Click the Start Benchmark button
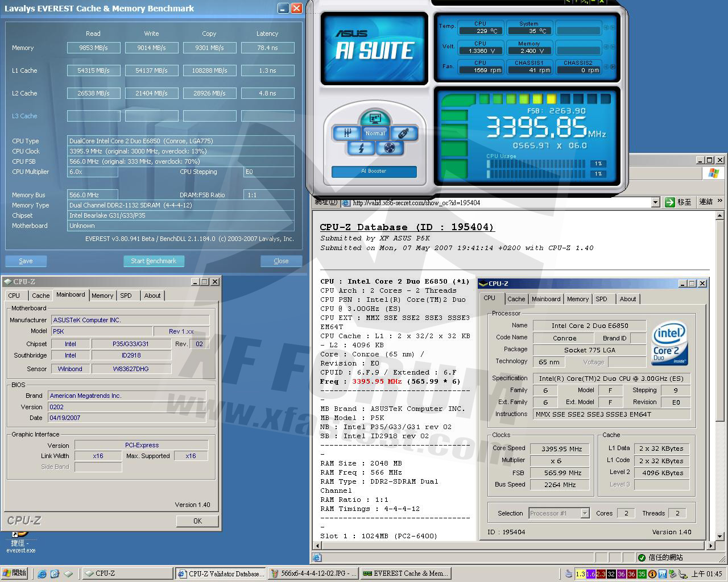The height and width of the screenshot is (582, 728). click(x=154, y=261)
